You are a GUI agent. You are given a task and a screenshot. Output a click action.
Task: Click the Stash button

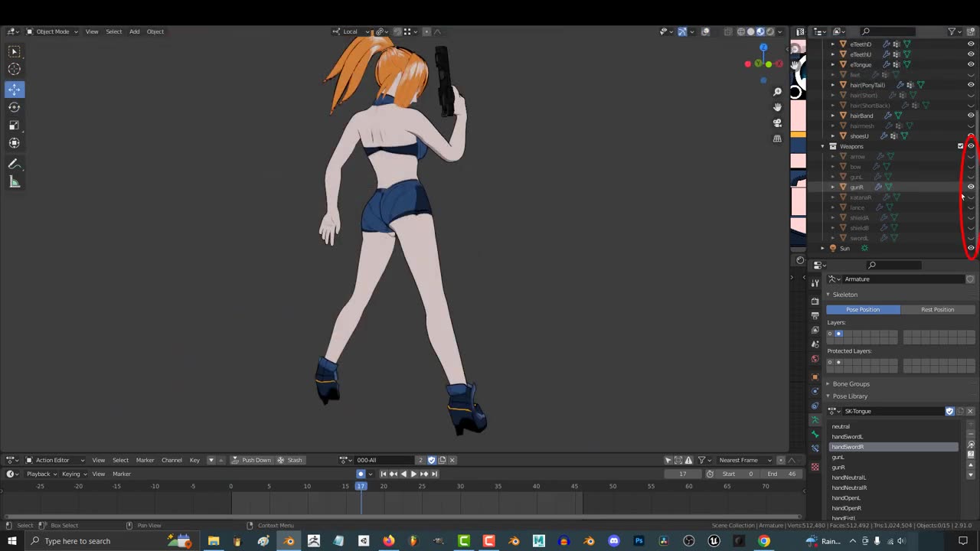point(290,460)
